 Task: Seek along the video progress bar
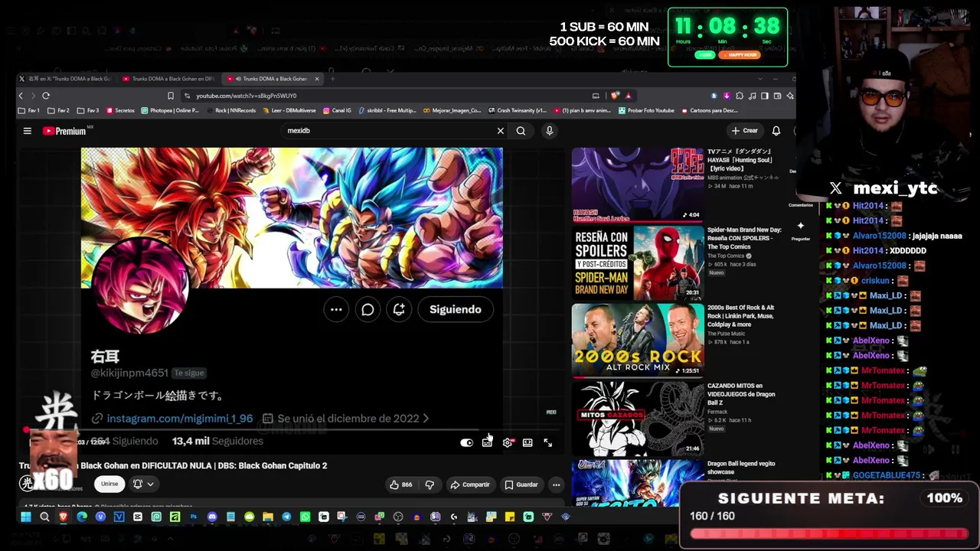[x=292, y=430]
